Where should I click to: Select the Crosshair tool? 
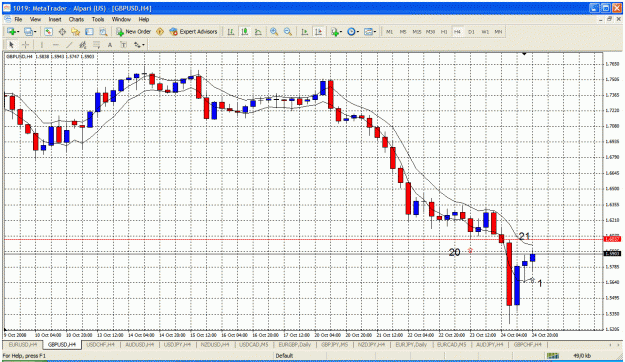coord(26,45)
